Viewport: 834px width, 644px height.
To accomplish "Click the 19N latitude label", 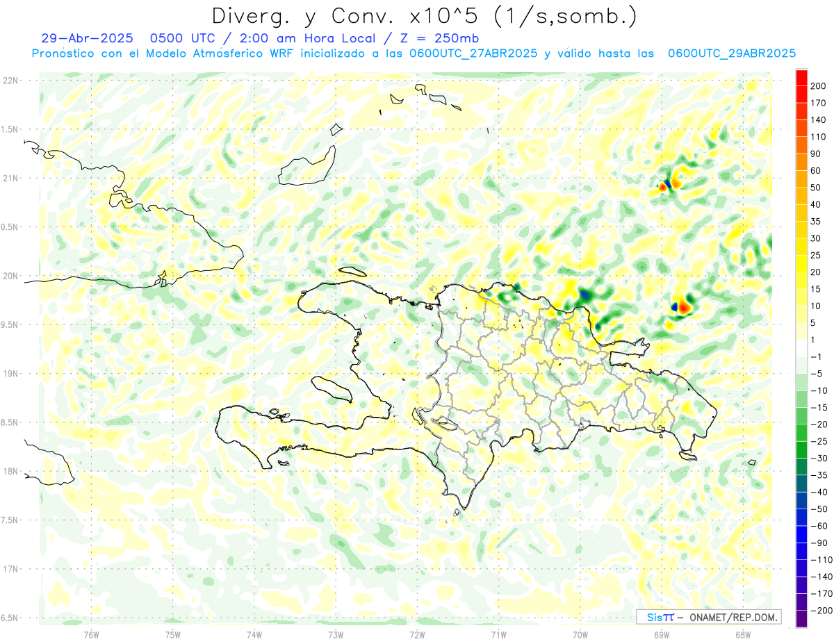I will coord(10,374).
